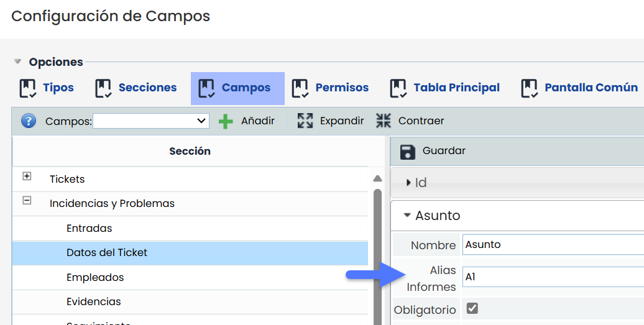
Task: Switch to the Secciones tab
Action: pos(147,88)
